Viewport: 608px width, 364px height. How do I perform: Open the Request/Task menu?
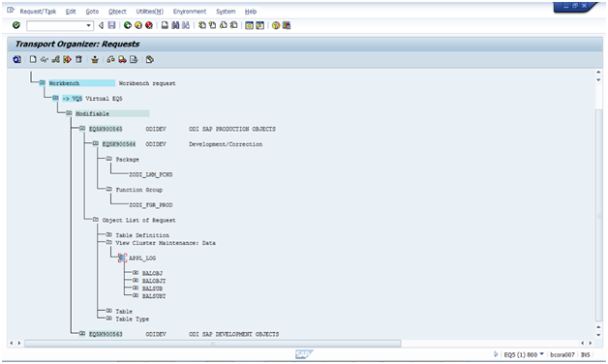click(38, 12)
